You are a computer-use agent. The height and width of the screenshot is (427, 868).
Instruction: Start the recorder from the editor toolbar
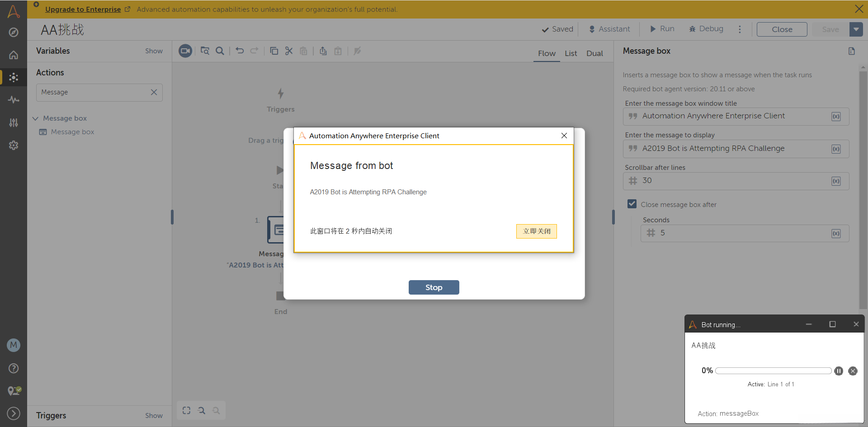(185, 51)
